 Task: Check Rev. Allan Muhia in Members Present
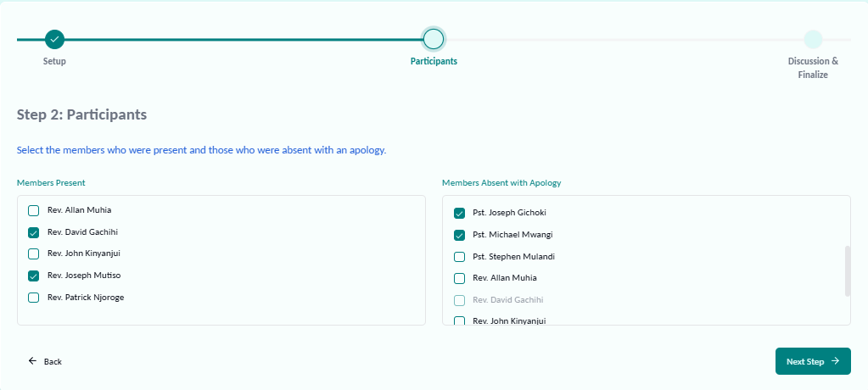coord(34,210)
